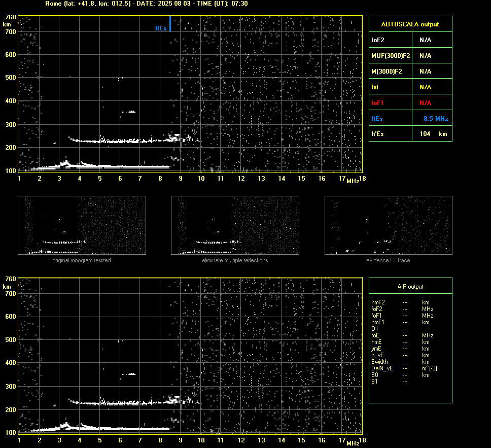Click the '104 km' h'Es value
The width and height of the screenshot is (491, 448).
click(x=433, y=134)
